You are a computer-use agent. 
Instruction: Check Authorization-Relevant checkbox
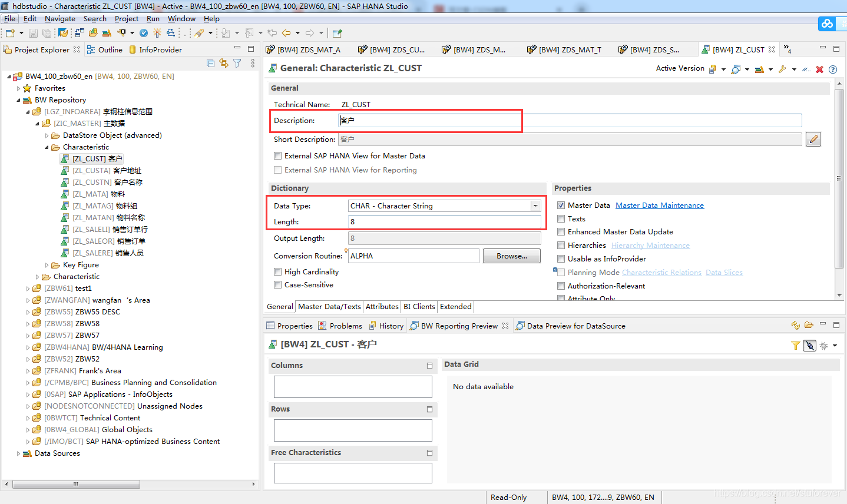[561, 286]
